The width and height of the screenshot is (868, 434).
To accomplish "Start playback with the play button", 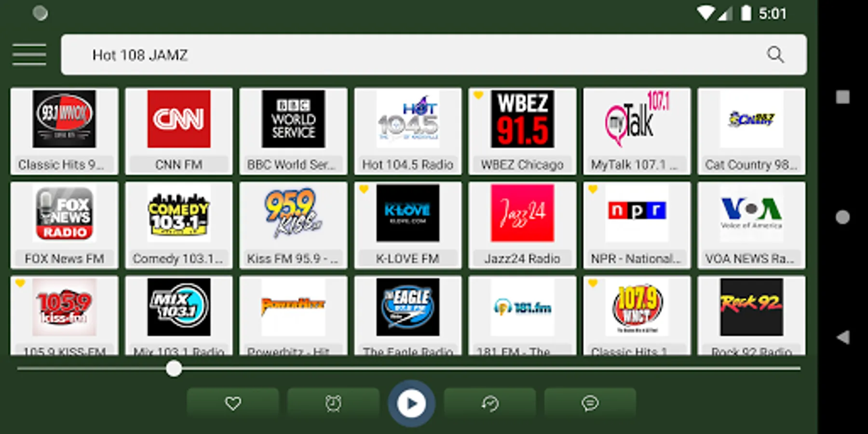I will point(411,403).
